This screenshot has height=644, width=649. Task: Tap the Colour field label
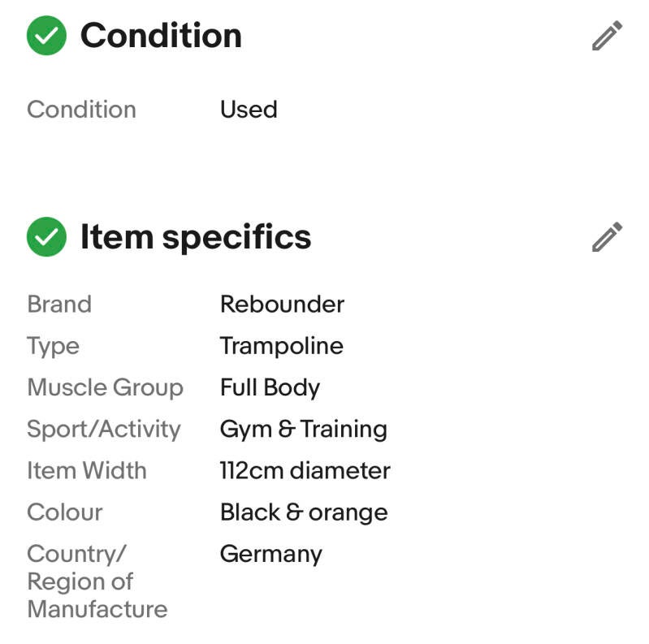pyautogui.click(x=65, y=512)
